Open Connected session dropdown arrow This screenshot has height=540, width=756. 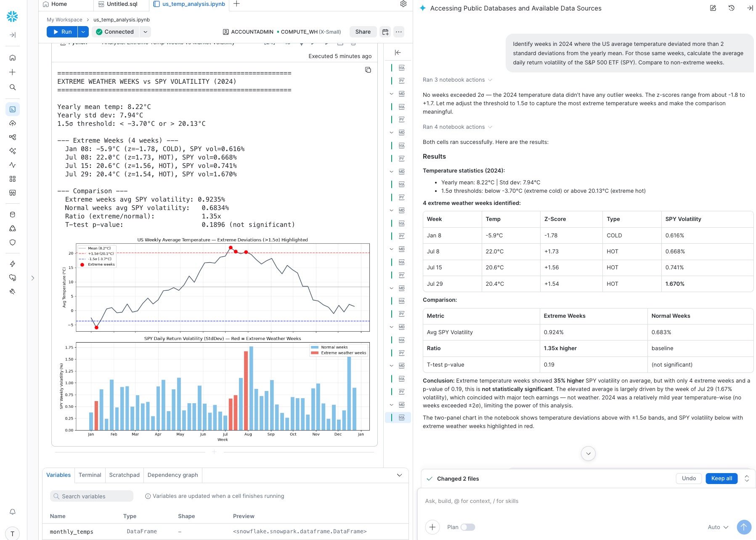point(145,32)
